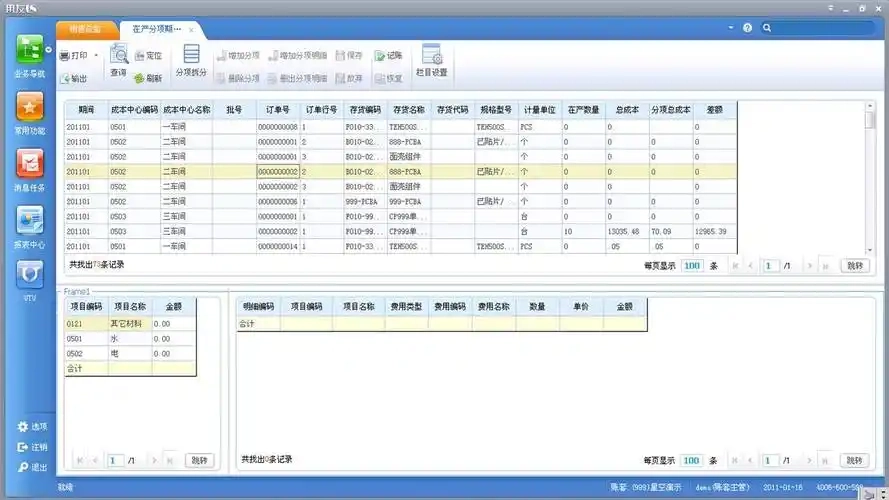
Task: Click the 删除分项 toolbar button
Action: 238,78
